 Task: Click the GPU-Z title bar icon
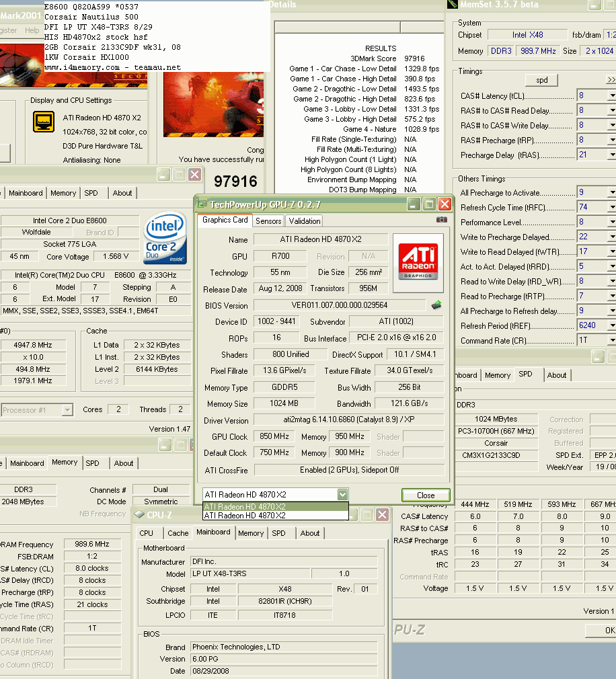coord(202,204)
